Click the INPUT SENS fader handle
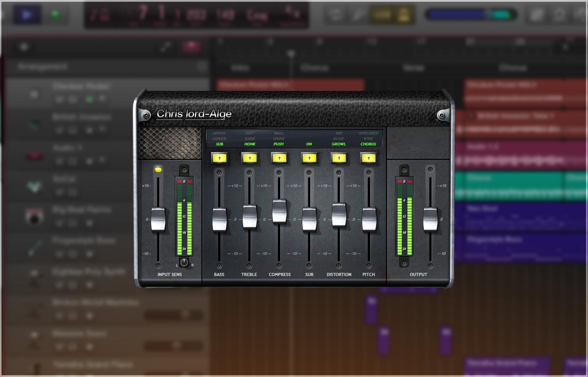The width and height of the screenshot is (588, 377). click(158, 219)
